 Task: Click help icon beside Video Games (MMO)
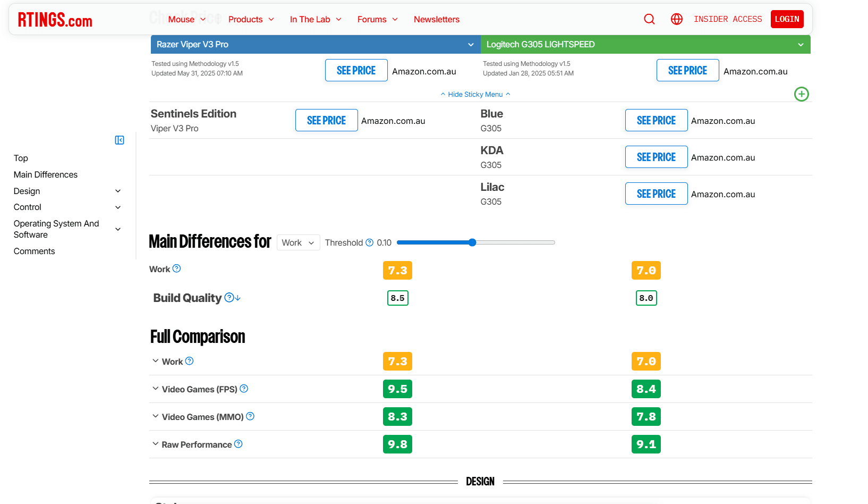coord(250,416)
